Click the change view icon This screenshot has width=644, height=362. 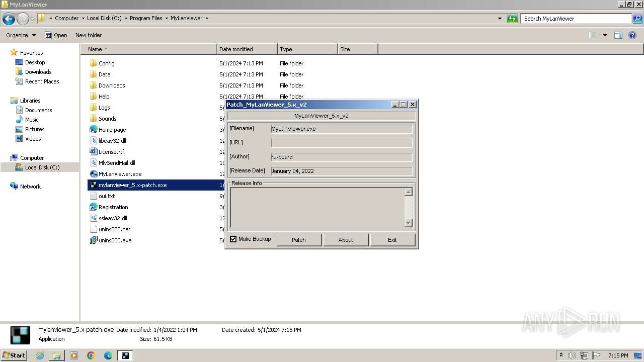pos(593,35)
